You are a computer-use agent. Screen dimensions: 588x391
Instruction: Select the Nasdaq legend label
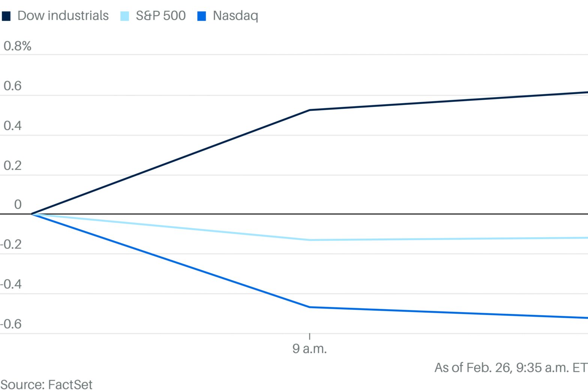pos(235,16)
